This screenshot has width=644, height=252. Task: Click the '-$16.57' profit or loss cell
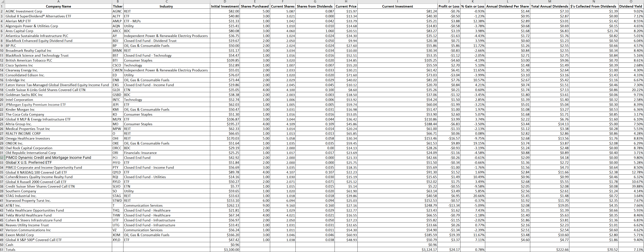tap(449, 138)
